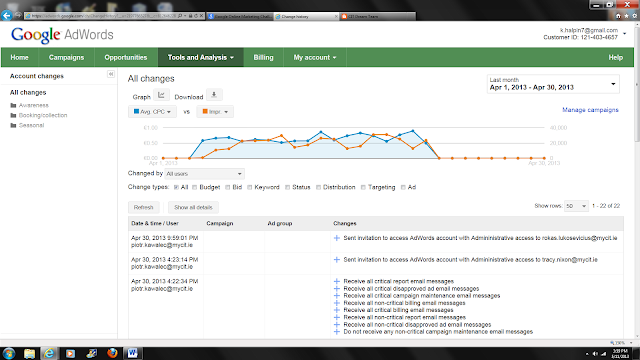Expand 'Receive all critical report email messages'
640x360 pixels.
(x=337, y=281)
